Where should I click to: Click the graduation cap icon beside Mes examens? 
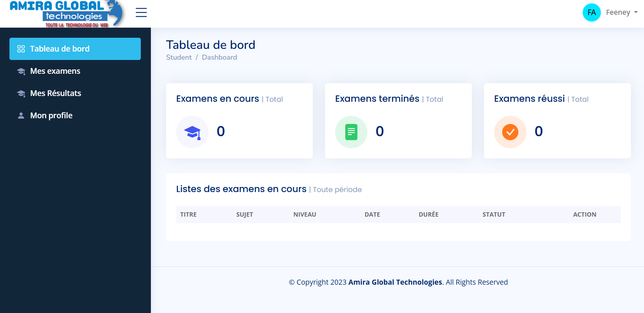21,71
